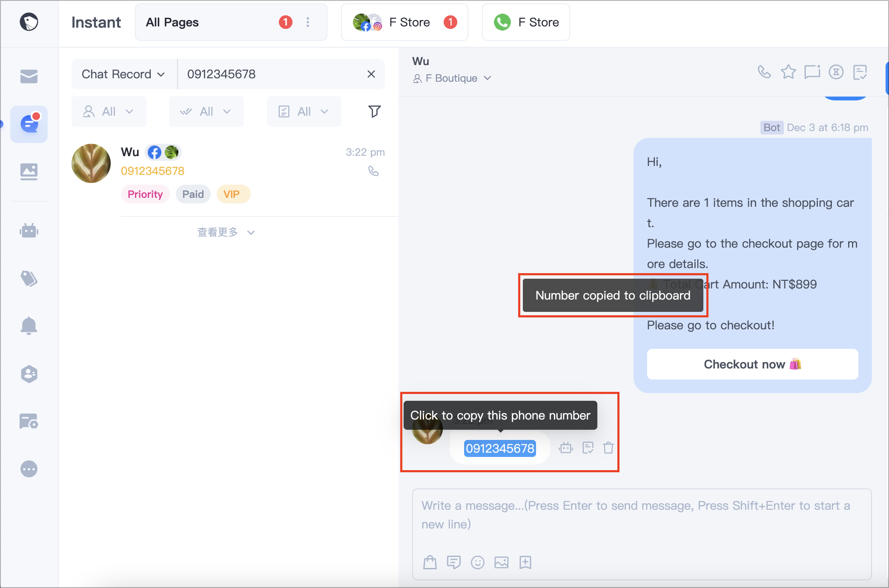Open the customer shield sidebar icon
Viewport: 889px width, 588px height.
click(29, 374)
